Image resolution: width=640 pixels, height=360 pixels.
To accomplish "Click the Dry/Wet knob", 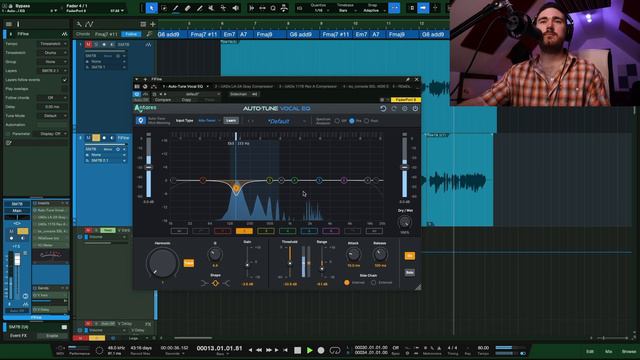I will coord(405,222).
